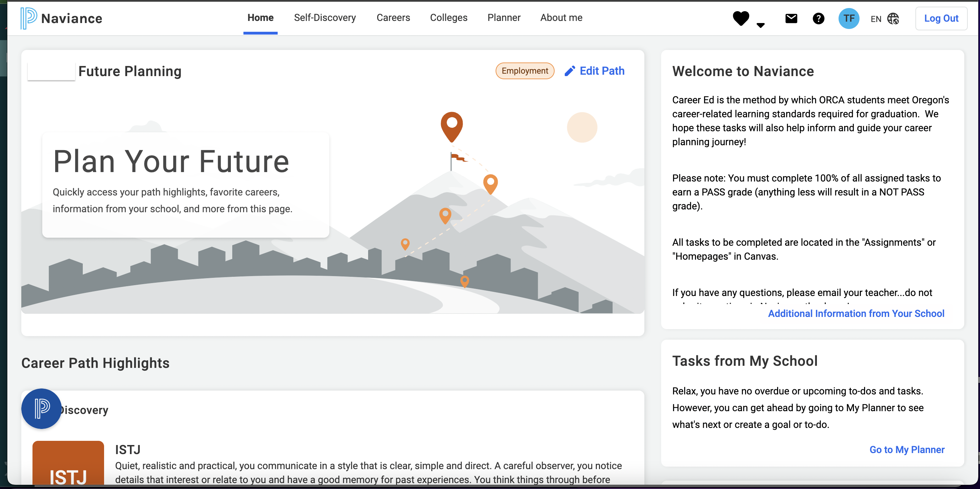Click the orange flag on the mountain peak
Image resolution: width=980 pixels, height=489 pixels.
point(459,157)
